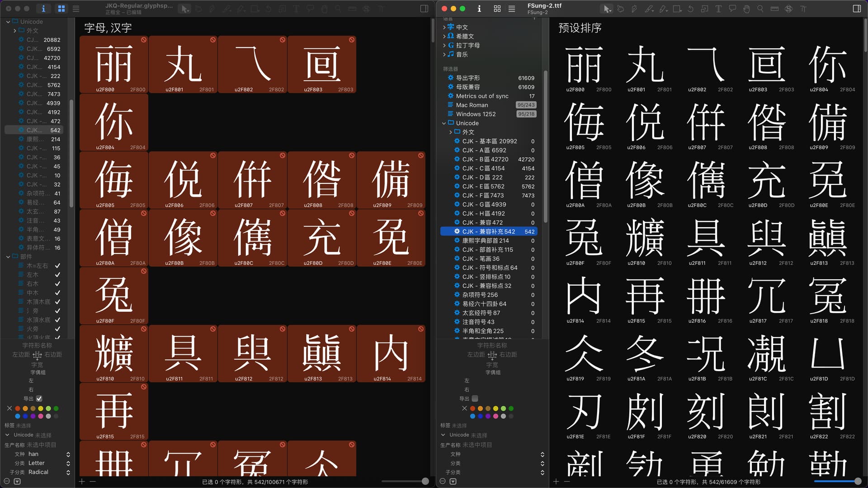Select Metrics out of sync filter

482,96
